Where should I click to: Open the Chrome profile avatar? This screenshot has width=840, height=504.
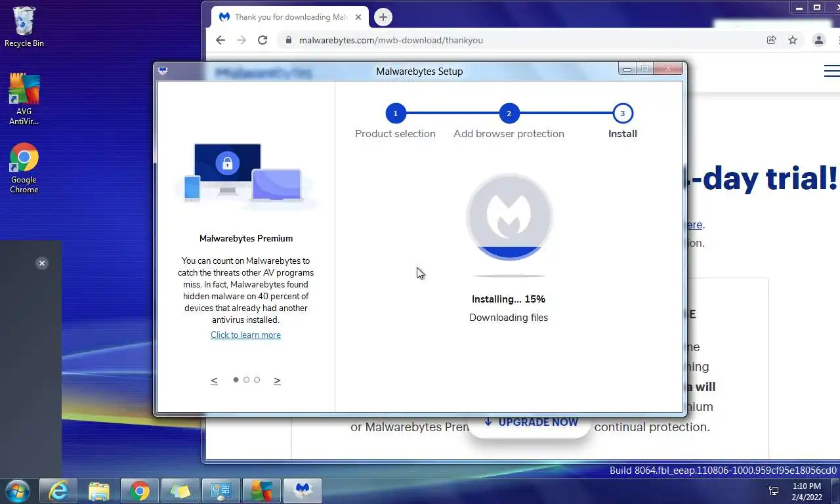click(819, 40)
